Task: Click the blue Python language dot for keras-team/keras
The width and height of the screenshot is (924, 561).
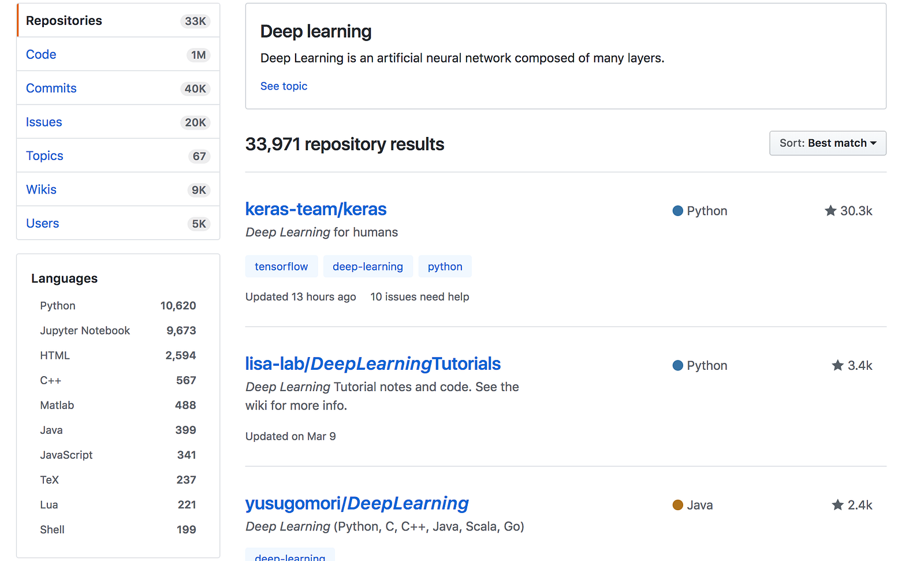Action: click(x=678, y=211)
